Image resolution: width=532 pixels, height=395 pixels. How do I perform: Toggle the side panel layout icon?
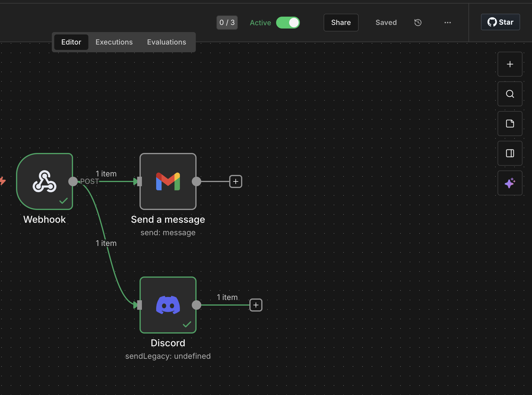(510, 153)
